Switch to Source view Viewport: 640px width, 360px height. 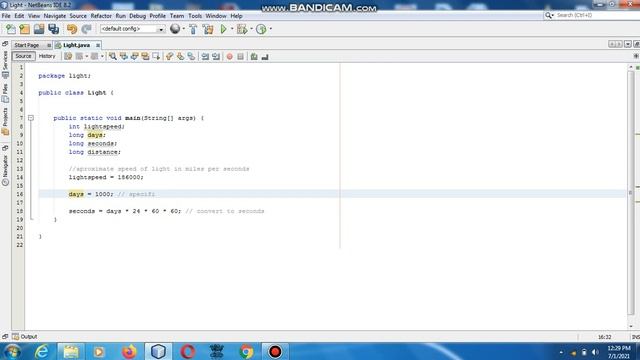tap(23, 56)
